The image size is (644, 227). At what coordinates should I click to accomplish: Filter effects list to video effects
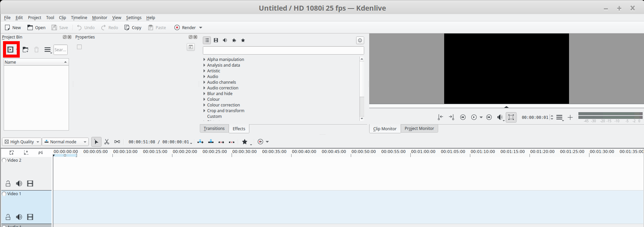point(216,40)
